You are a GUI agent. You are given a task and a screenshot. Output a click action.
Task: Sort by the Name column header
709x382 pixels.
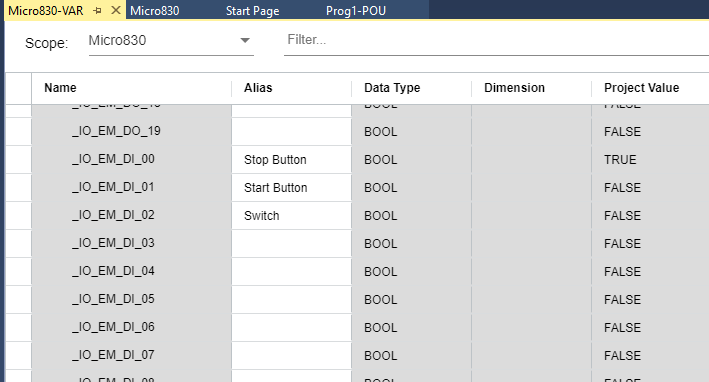click(60, 88)
